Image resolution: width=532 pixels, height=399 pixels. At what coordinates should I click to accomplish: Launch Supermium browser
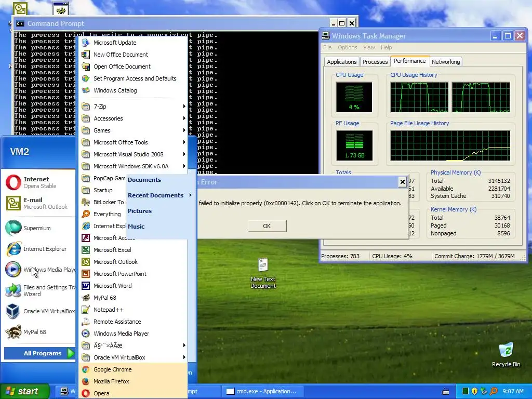tap(38, 228)
